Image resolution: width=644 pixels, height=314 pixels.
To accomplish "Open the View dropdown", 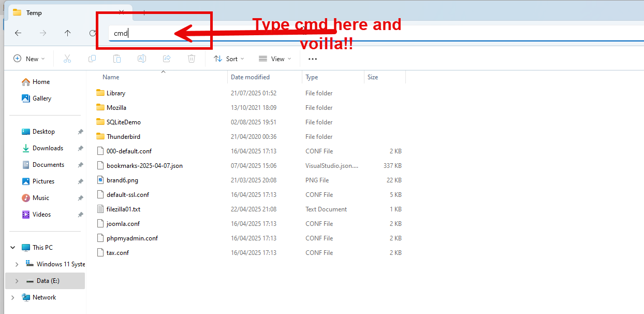I will pos(275,59).
